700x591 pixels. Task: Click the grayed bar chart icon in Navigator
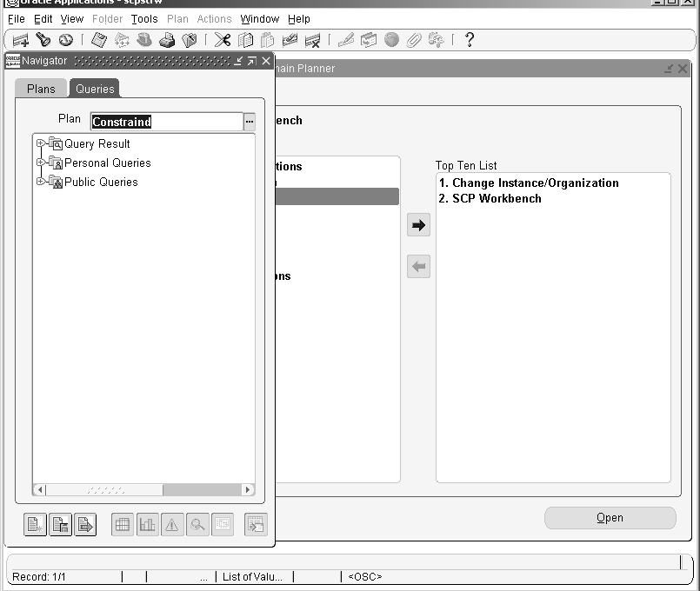147,525
